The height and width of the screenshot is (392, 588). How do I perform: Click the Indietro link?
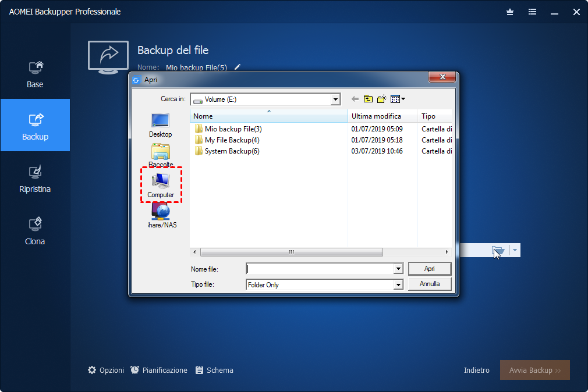(477, 370)
